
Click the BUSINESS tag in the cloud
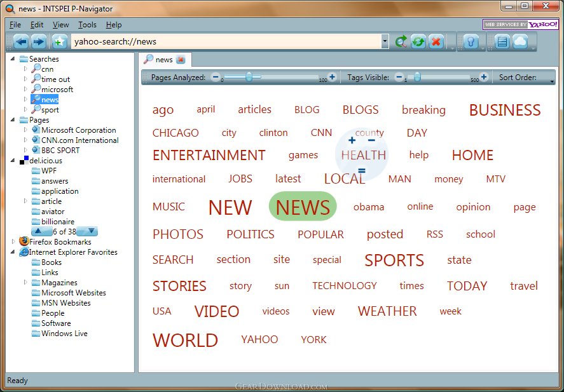tap(505, 111)
